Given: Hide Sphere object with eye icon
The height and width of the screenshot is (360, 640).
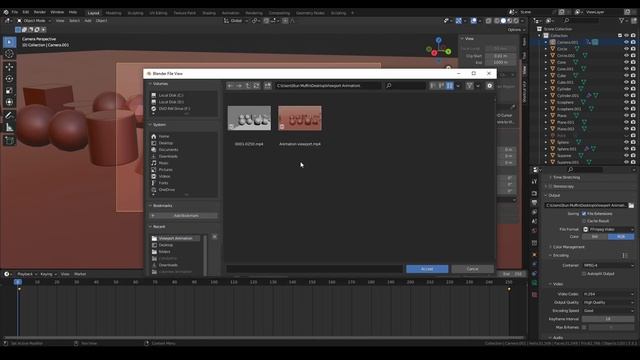Looking at the screenshot, I should pos(626,142).
